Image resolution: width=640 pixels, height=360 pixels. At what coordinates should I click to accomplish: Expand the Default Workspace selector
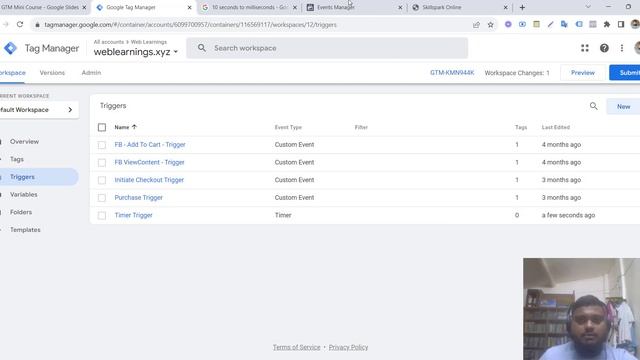38,110
